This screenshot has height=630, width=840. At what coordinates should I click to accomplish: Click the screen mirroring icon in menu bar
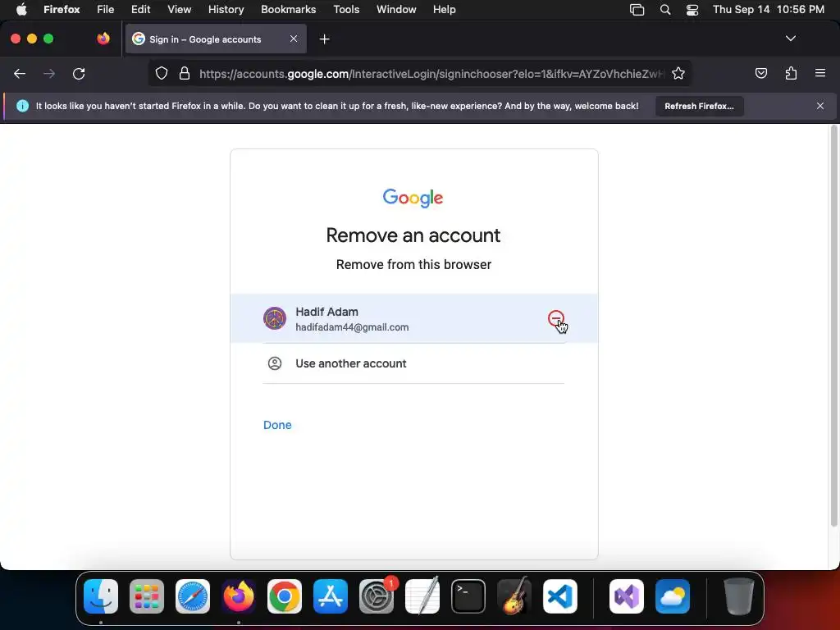[637, 9]
